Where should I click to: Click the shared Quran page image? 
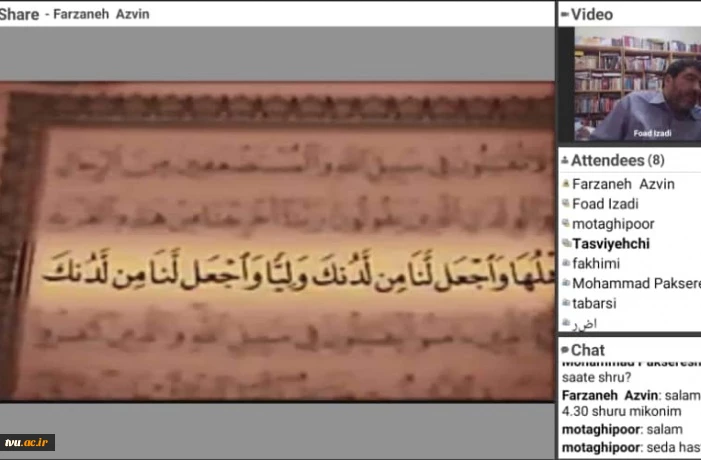(x=277, y=240)
